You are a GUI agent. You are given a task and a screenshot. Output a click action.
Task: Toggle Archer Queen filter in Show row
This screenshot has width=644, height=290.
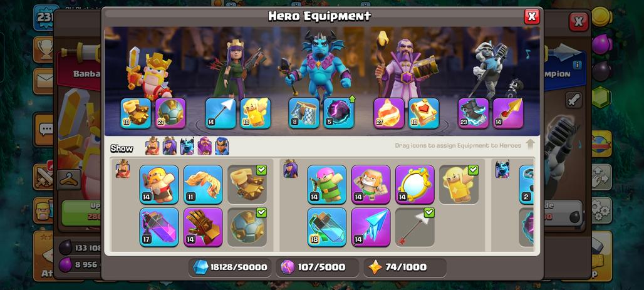point(170,146)
